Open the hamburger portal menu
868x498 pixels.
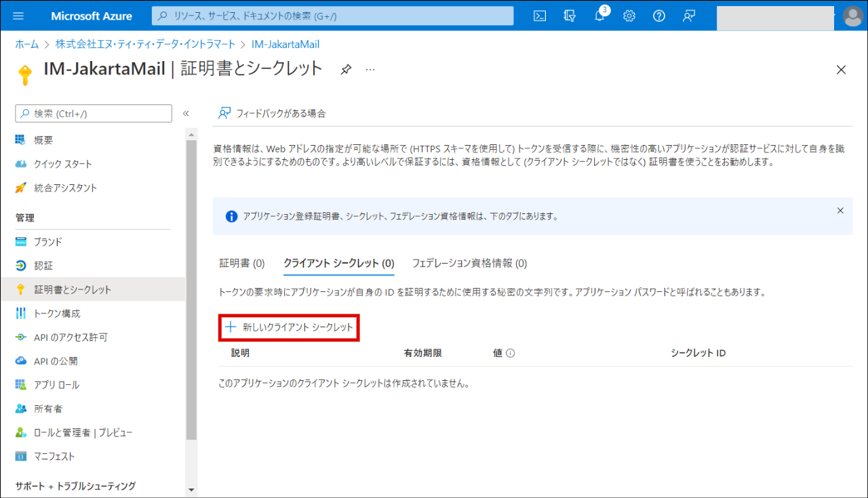tap(18, 16)
